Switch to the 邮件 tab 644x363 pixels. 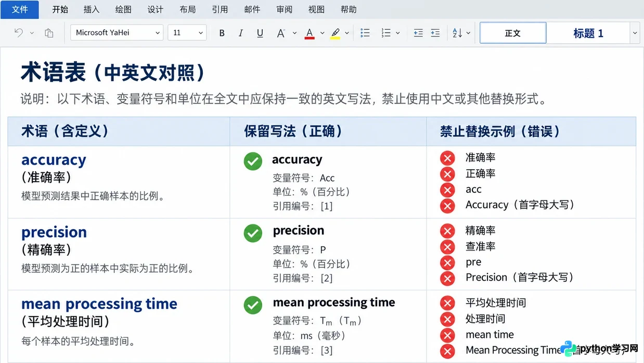252,9
